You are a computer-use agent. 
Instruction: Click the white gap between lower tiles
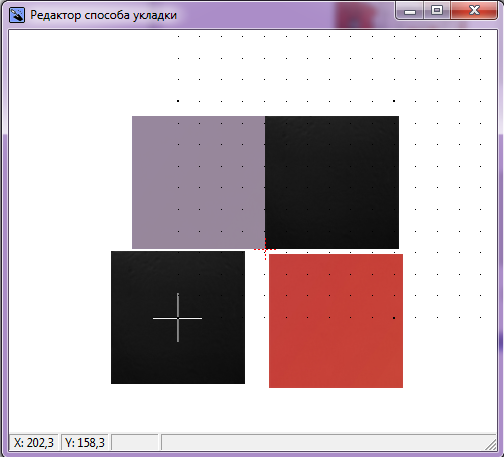pyautogui.click(x=257, y=319)
